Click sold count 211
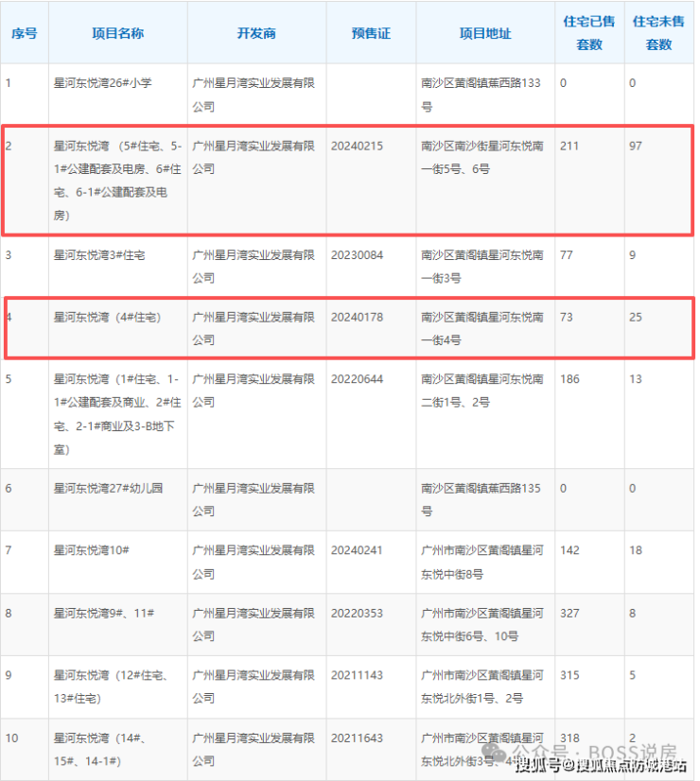700x781 pixels. pyautogui.click(x=569, y=146)
